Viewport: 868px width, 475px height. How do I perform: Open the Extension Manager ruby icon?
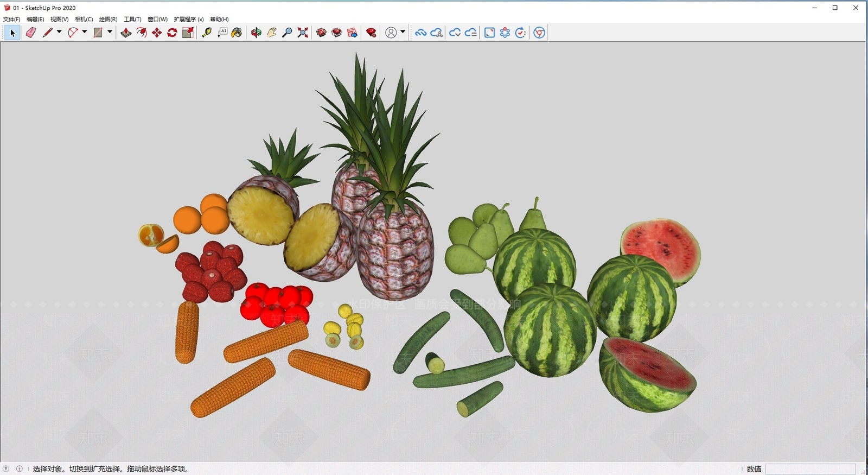[371, 33]
